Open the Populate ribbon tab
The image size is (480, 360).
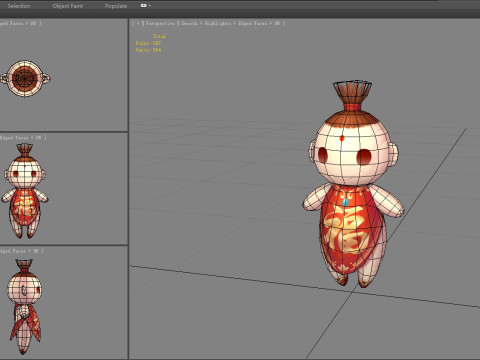tap(116, 6)
